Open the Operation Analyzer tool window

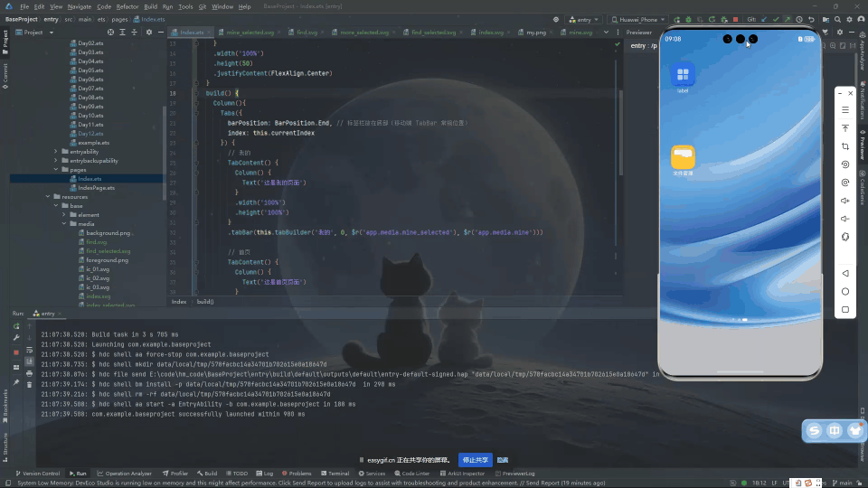point(125,474)
